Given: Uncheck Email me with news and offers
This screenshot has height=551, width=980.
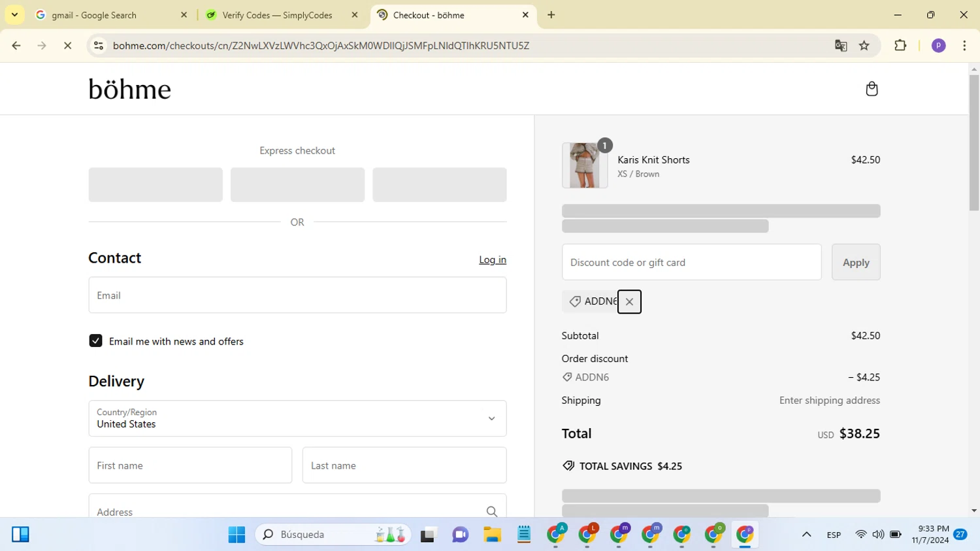Looking at the screenshot, I should click(x=95, y=341).
